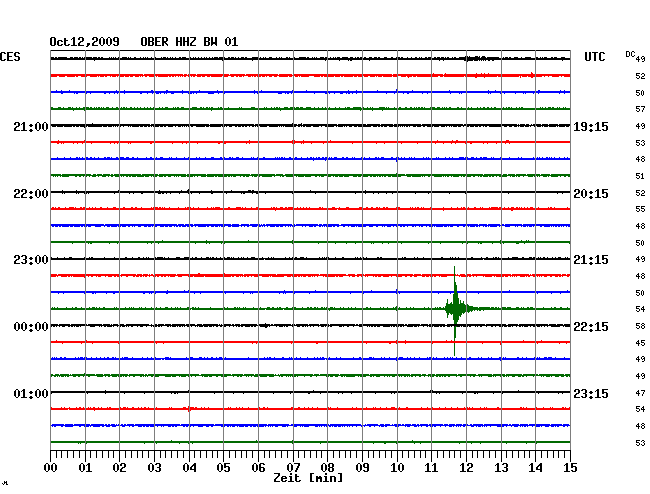This screenshot has height=494, width=650.
Task: Click the DC value 47
Action: click(x=640, y=393)
